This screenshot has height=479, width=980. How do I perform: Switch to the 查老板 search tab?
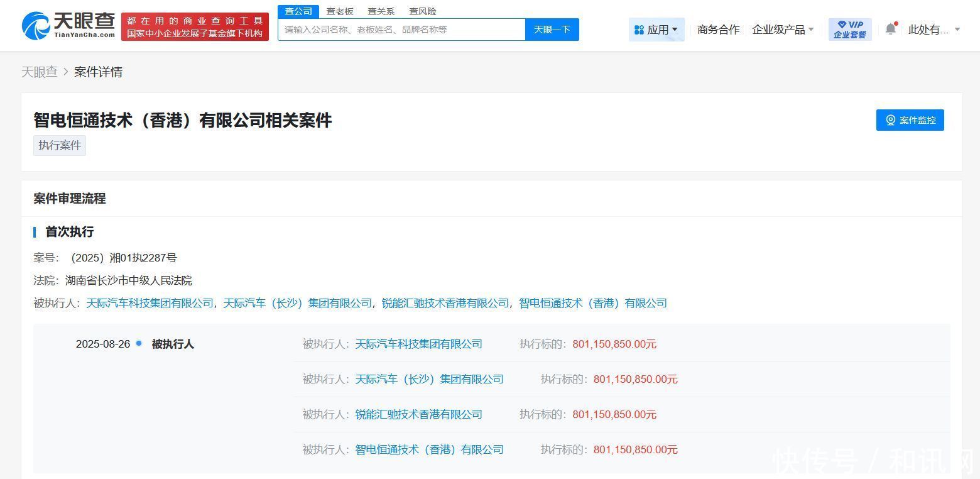(x=340, y=11)
